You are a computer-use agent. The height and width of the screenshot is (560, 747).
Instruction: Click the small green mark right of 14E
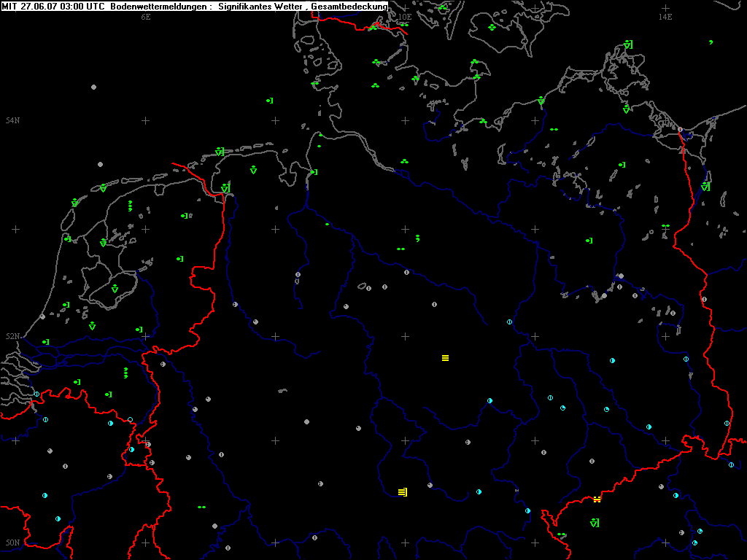[x=711, y=42]
